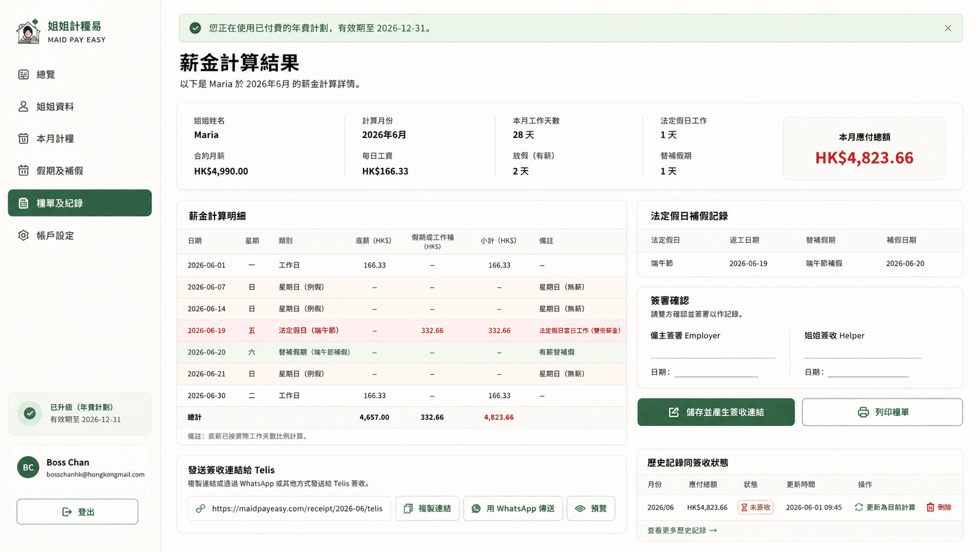Click the 列印糧單 print button

click(882, 412)
